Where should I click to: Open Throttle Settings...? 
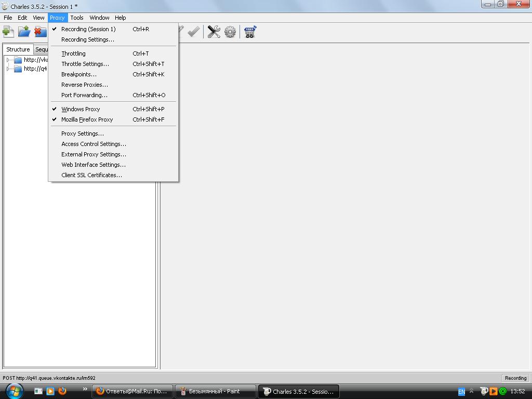[x=113, y=64]
